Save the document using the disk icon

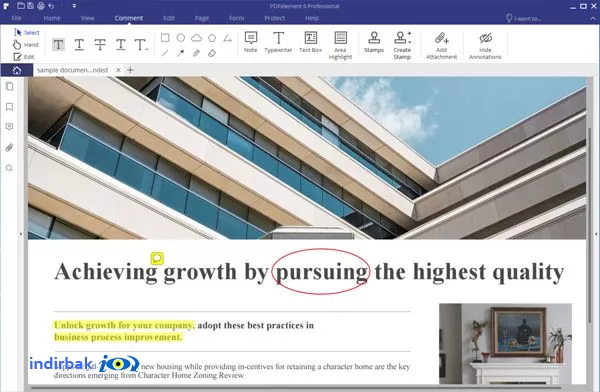pos(30,6)
